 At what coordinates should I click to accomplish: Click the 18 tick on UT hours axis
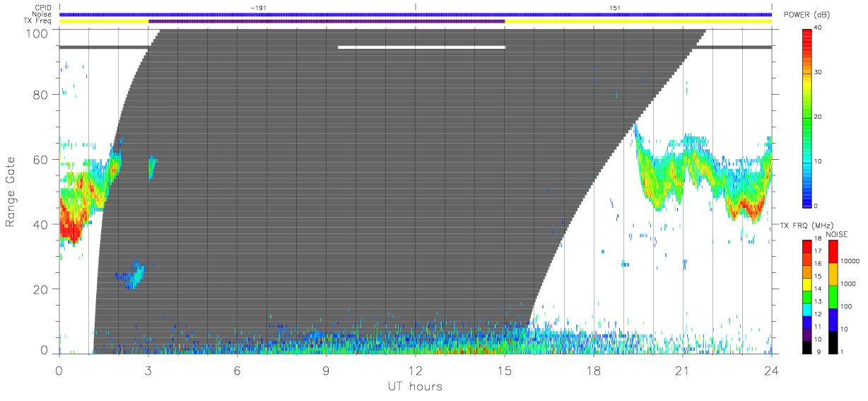pyautogui.click(x=594, y=370)
